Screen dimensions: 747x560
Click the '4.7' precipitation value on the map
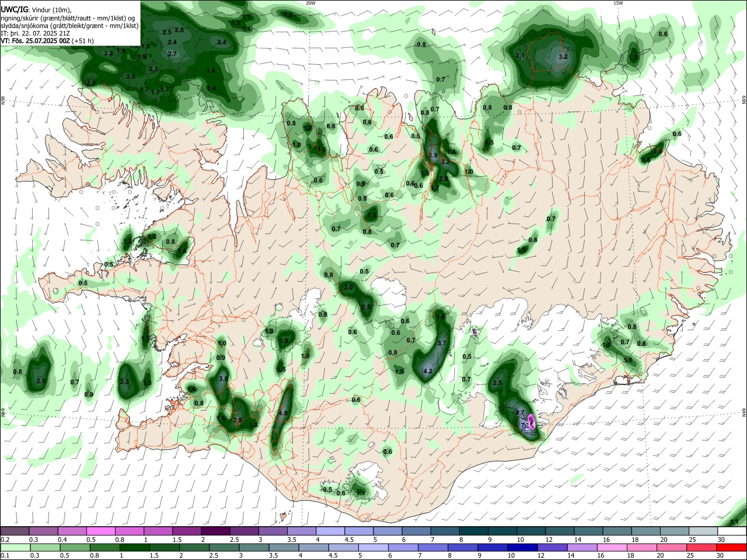520,412
